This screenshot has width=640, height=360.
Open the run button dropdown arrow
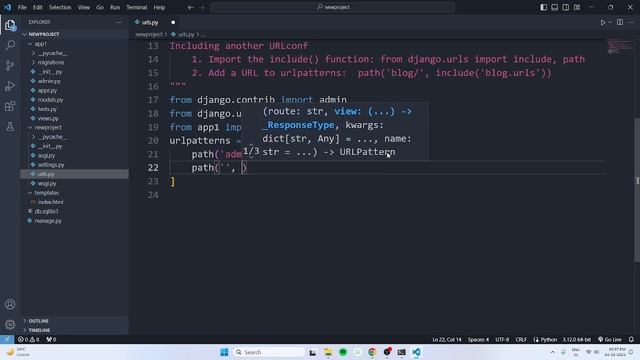pos(610,22)
